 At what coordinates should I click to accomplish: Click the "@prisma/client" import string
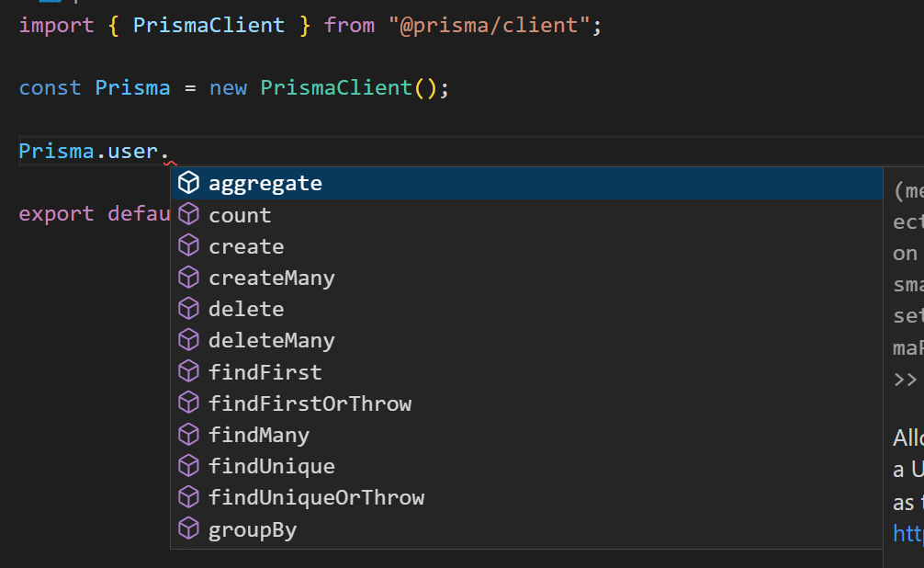pyautogui.click(x=489, y=26)
